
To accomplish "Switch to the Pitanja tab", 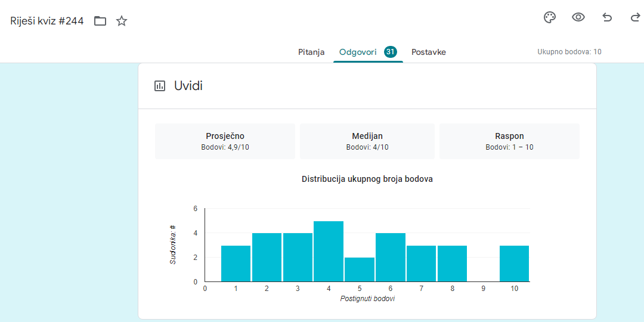I will pyautogui.click(x=311, y=52).
